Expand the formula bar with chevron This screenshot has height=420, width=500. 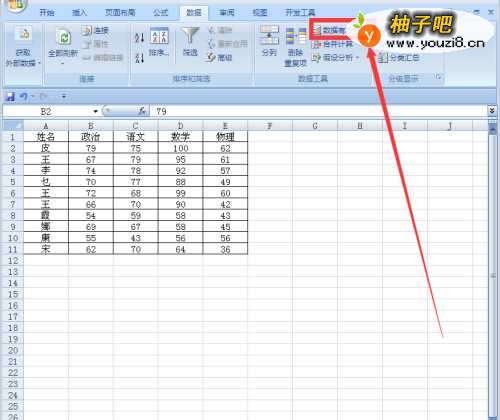point(492,111)
